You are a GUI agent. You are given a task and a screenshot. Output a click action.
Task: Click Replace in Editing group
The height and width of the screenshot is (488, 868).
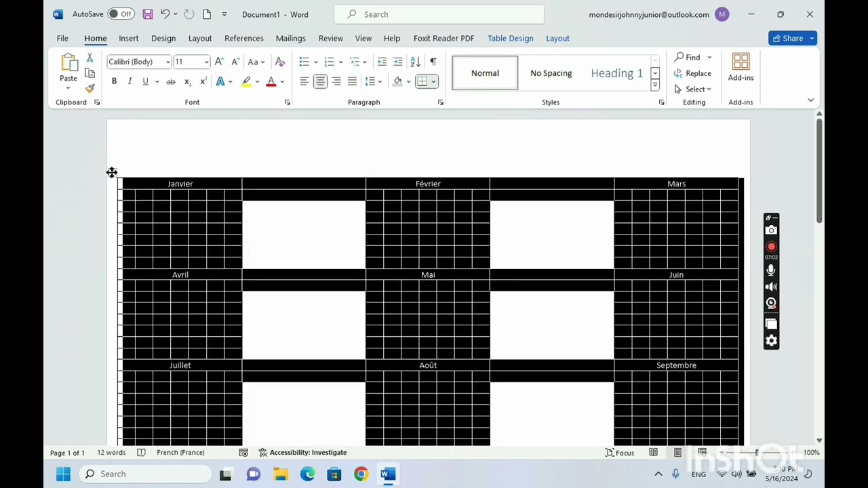pyautogui.click(x=692, y=73)
